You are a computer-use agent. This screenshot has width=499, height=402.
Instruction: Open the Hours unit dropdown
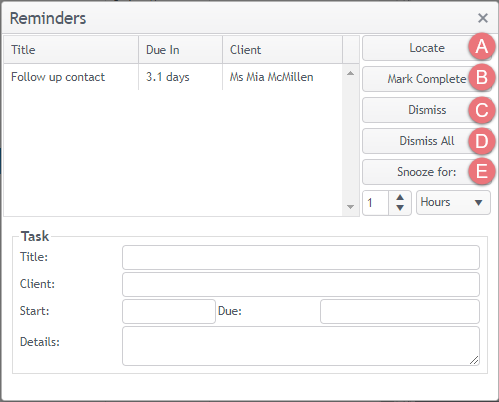(453, 202)
